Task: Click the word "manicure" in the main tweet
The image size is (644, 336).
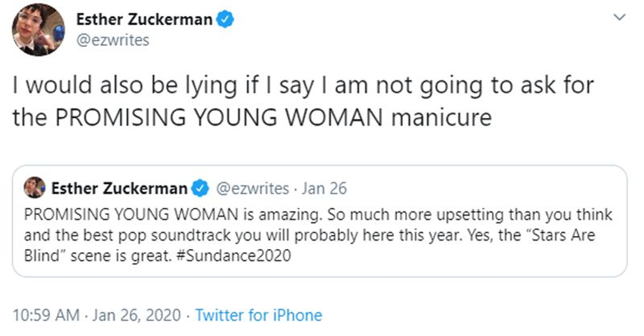Action: (442, 117)
